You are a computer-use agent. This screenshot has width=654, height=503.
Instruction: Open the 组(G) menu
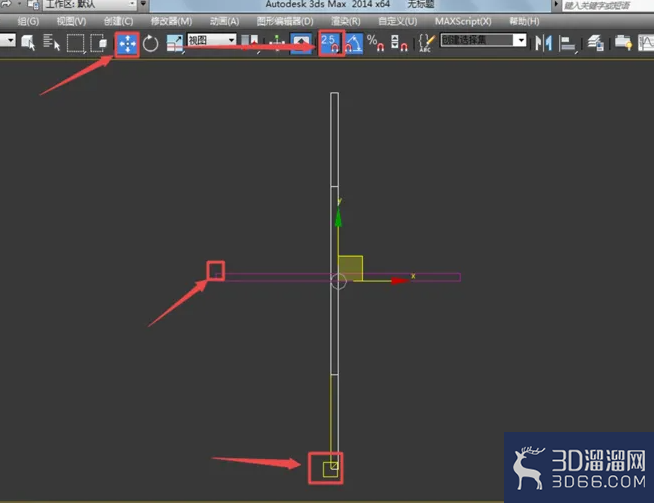pyautogui.click(x=28, y=21)
